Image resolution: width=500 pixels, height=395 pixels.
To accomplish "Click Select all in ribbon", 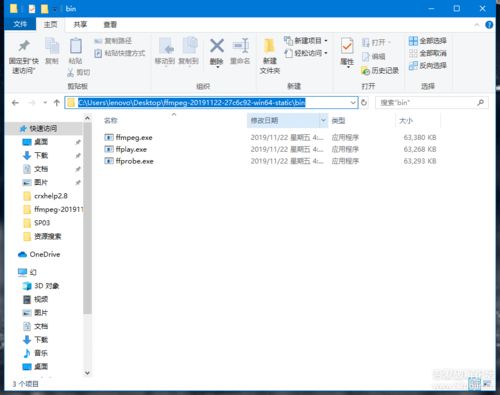I will [428, 41].
